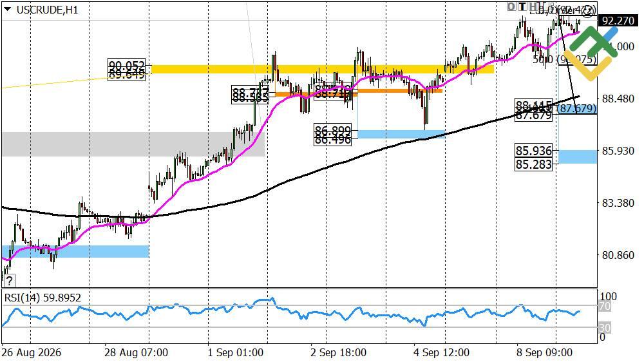Select the orange zone near 88.7

(316, 94)
